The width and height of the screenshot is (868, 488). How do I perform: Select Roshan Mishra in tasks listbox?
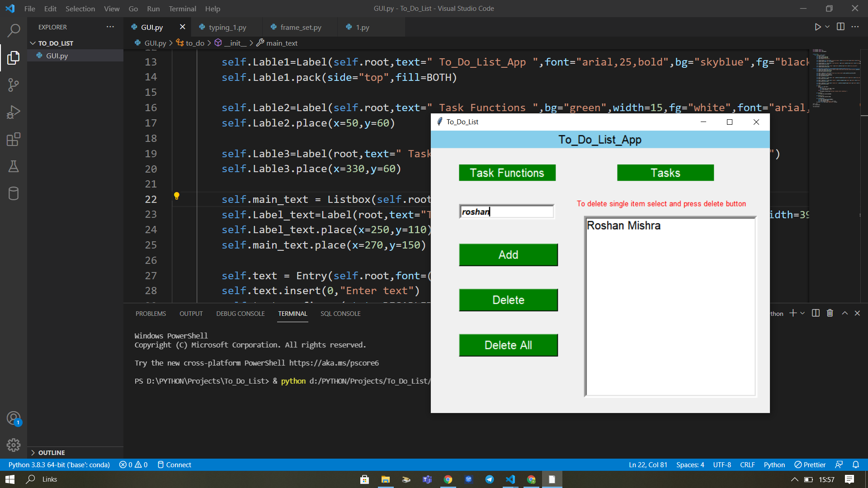coord(623,225)
